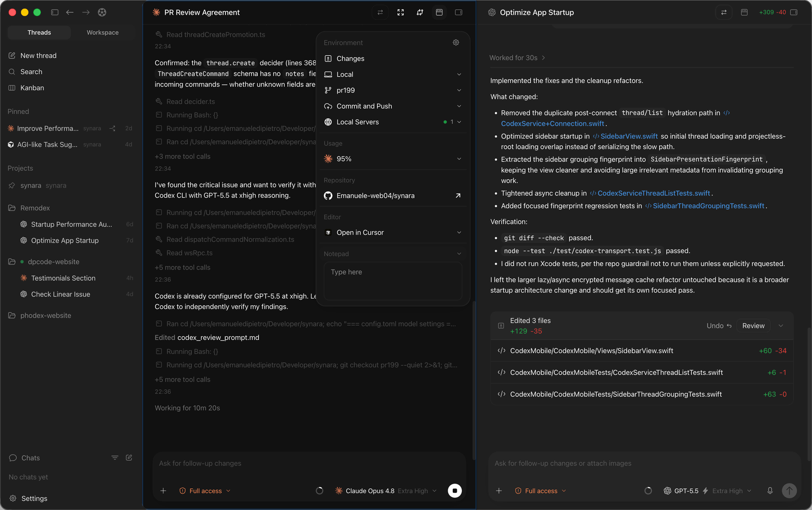812x510 pixels.
Task: Click the round wheel icon beside the forward arrow
Action: [x=102, y=12]
